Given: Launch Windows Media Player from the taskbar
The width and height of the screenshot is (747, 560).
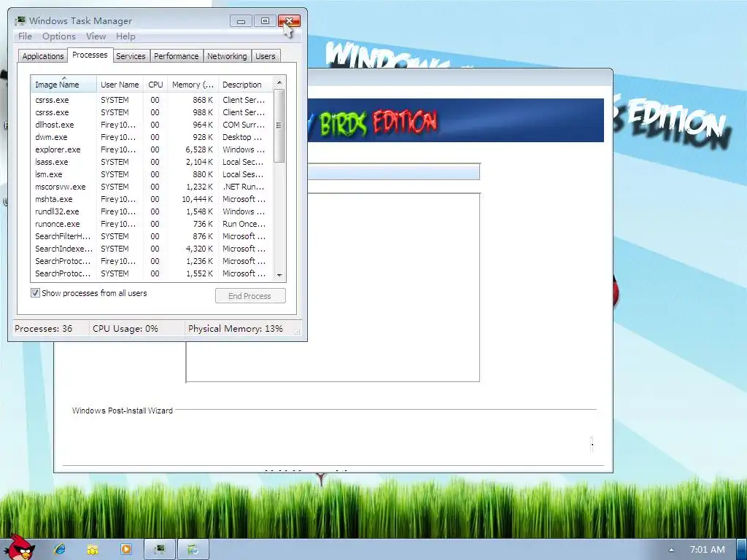Looking at the screenshot, I should tap(126, 549).
